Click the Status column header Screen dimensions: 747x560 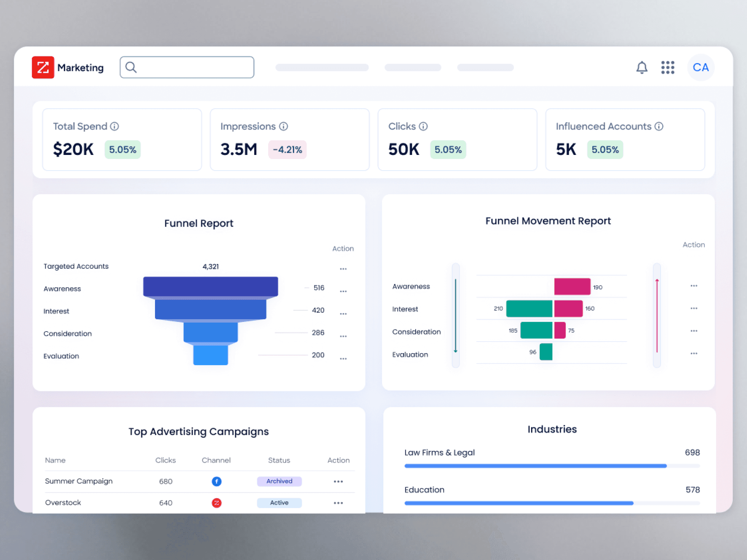[x=279, y=460]
